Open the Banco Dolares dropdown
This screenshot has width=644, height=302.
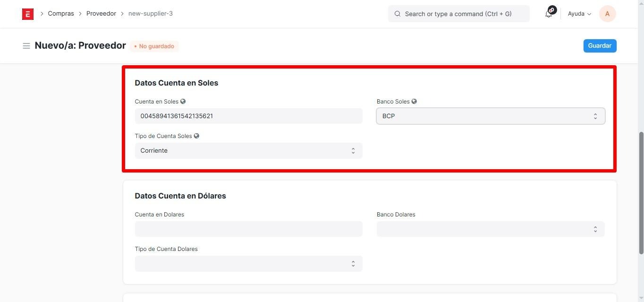click(490, 229)
